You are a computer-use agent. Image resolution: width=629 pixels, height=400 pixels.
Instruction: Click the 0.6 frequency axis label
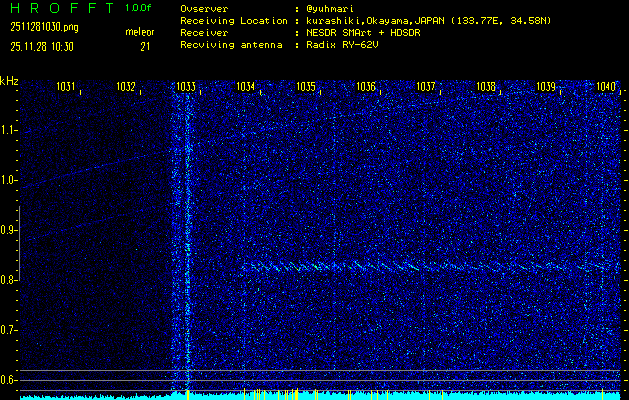[8, 380]
